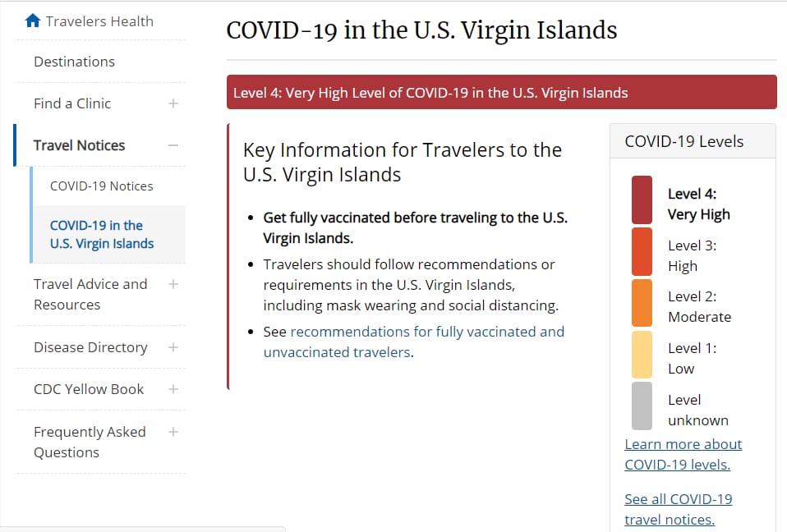Open See all COVID-19 travel notices
The height and width of the screenshot is (532, 787).
tap(678, 510)
